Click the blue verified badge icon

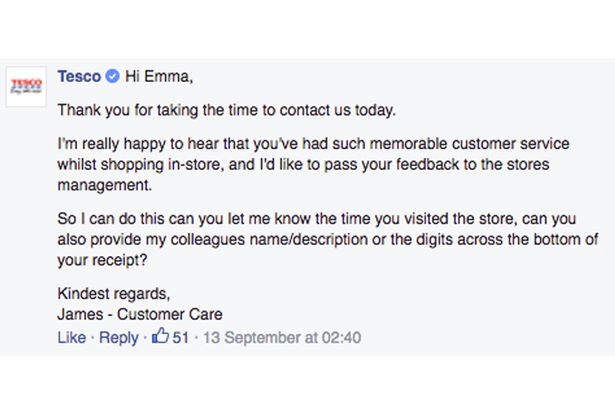pos(112,77)
